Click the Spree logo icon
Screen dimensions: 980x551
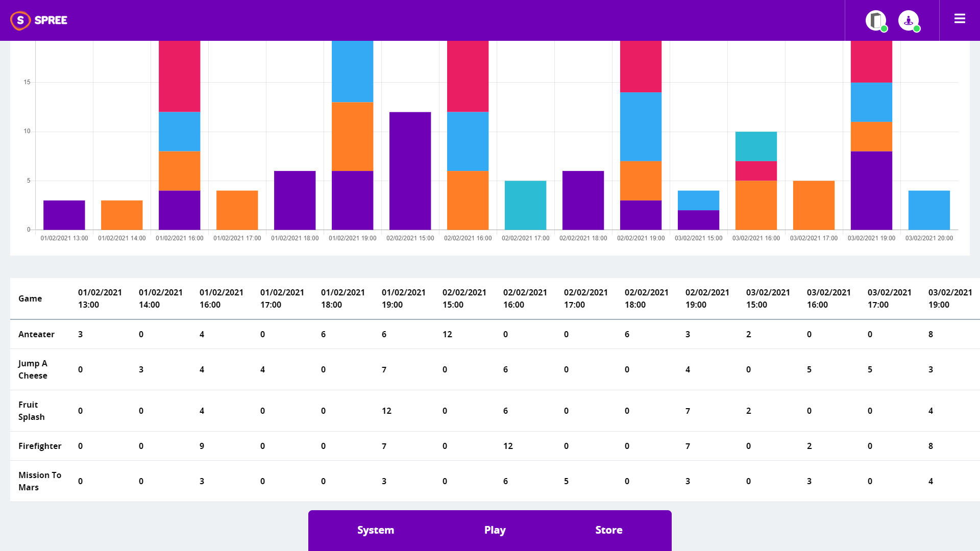pos(20,20)
